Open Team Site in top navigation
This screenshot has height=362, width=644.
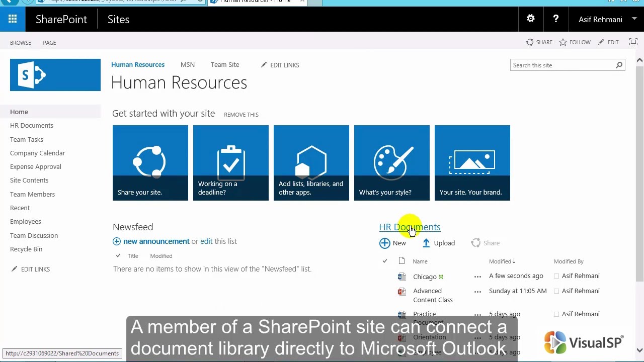coord(225,64)
